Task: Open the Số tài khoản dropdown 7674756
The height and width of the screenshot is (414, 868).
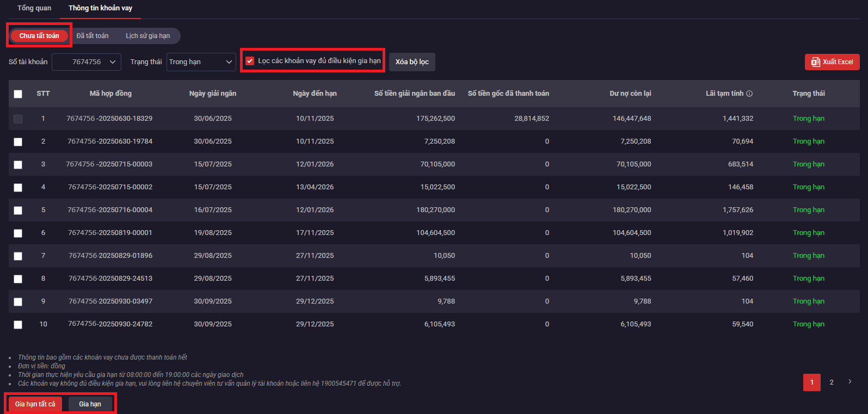Action: point(87,62)
